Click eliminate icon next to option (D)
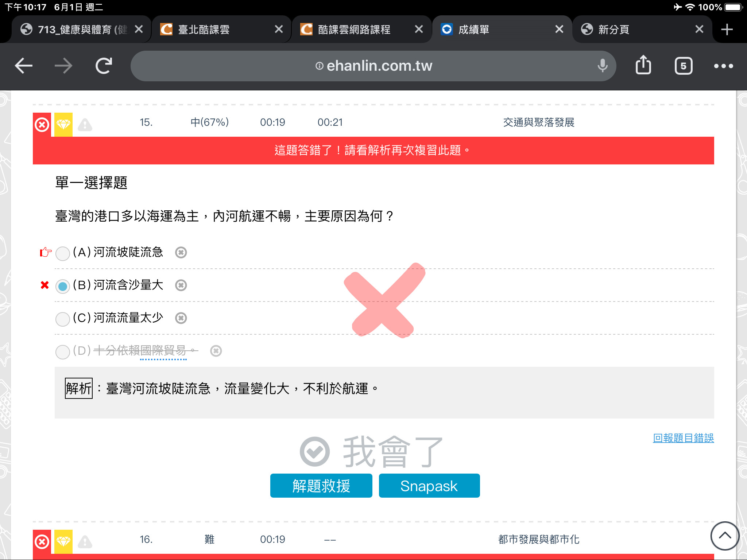 click(216, 351)
